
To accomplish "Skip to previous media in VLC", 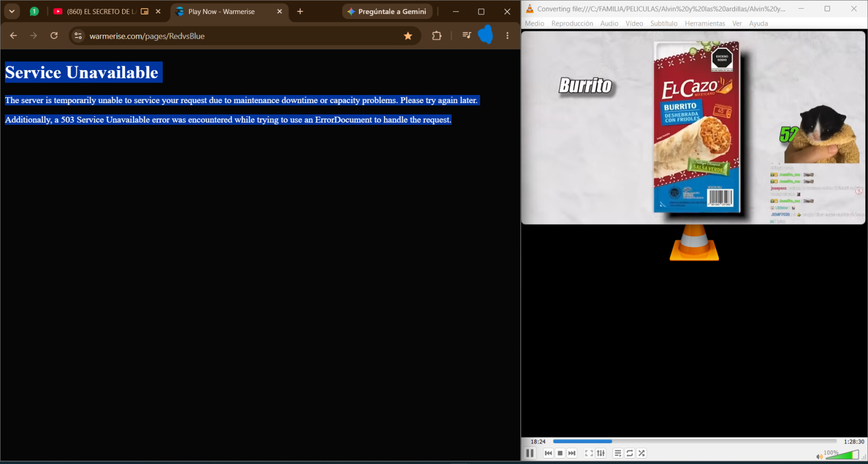I will tap(548, 453).
